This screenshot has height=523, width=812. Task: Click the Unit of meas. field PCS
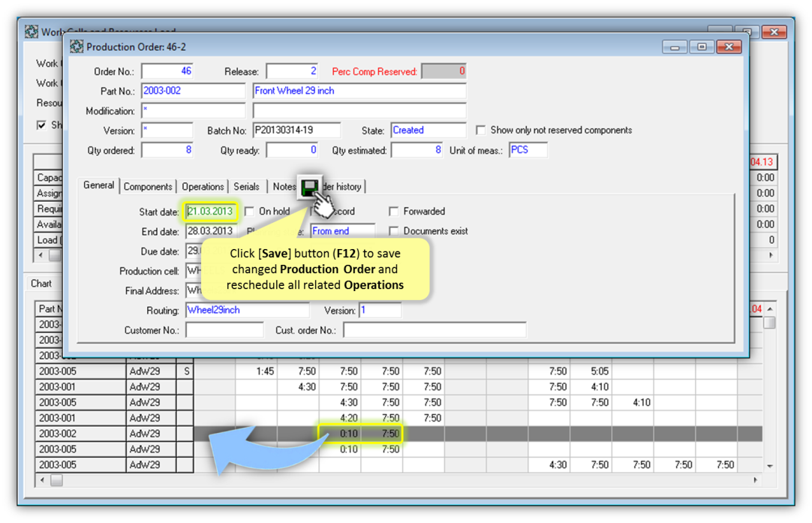(x=528, y=150)
